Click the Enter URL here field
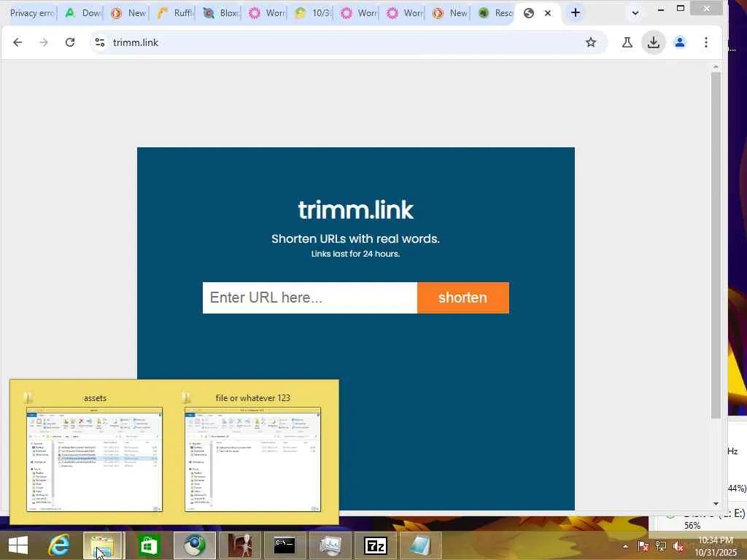This screenshot has width=747, height=560. (309, 297)
